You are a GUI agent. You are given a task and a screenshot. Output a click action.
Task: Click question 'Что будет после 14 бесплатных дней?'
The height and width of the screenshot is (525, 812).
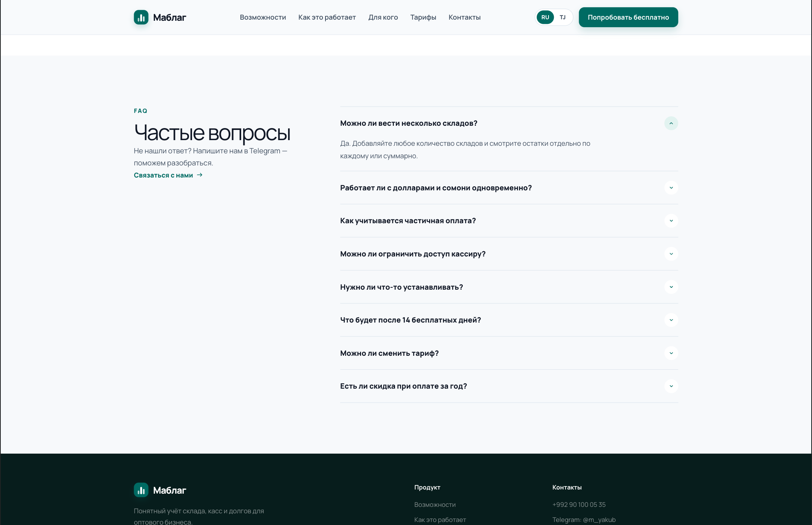[x=411, y=320]
